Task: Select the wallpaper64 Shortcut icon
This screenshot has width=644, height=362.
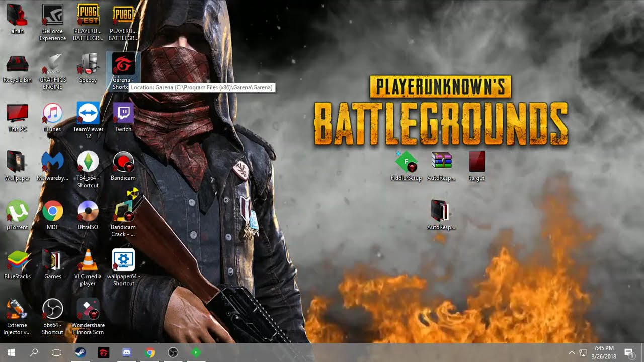Action: (x=123, y=268)
